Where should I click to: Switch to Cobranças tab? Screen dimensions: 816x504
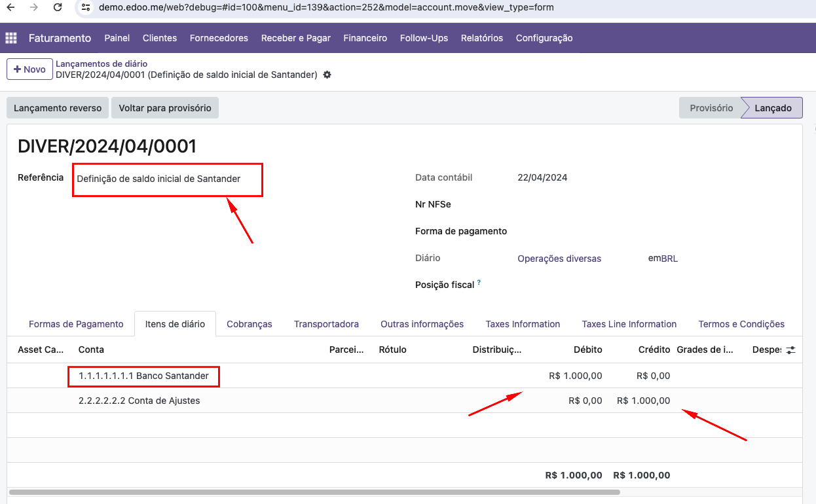pyautogui.click(x=250, y=324)
